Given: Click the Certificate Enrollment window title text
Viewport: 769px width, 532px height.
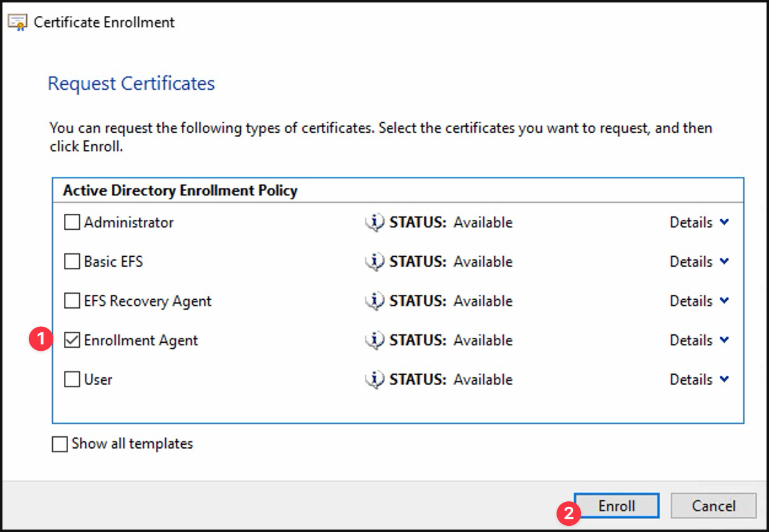Looking at the screenshot, I should point(104,23).
